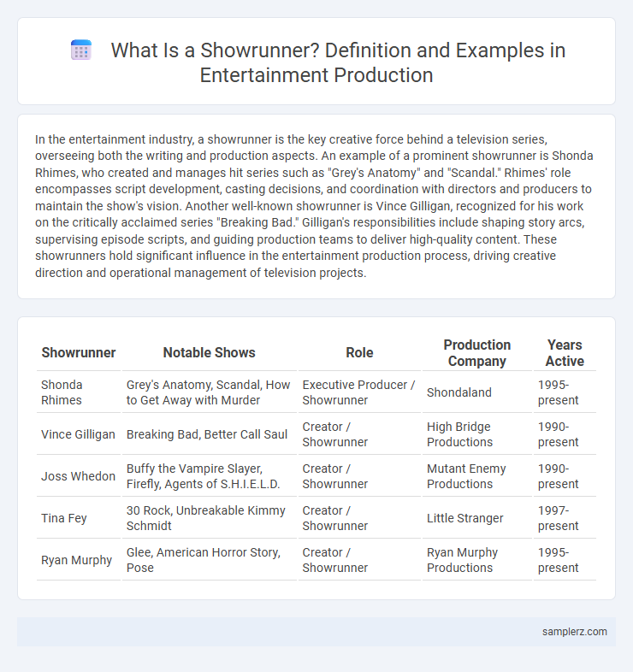Click the Tina Fey table cell

pos(79,518)
